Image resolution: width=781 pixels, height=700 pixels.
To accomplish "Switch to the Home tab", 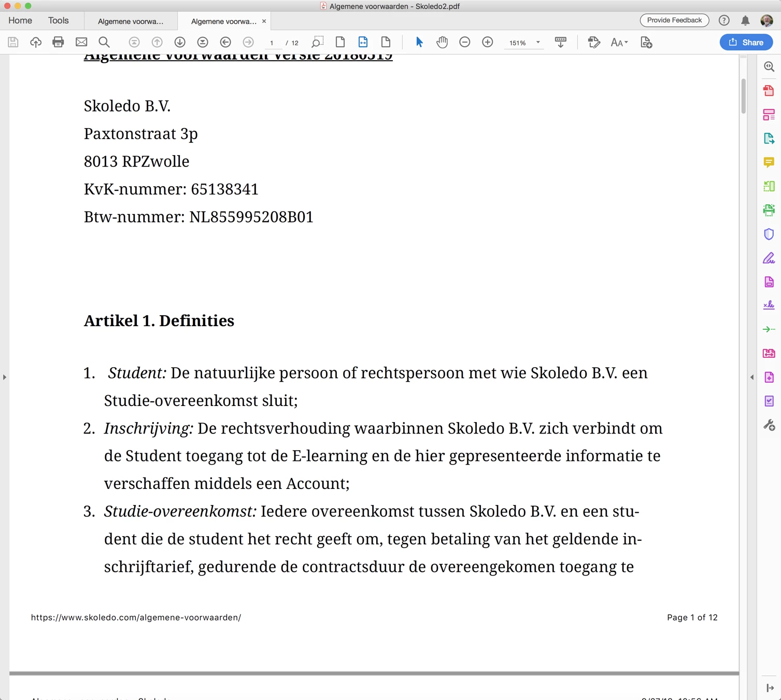I will click(x=20, y=20).
